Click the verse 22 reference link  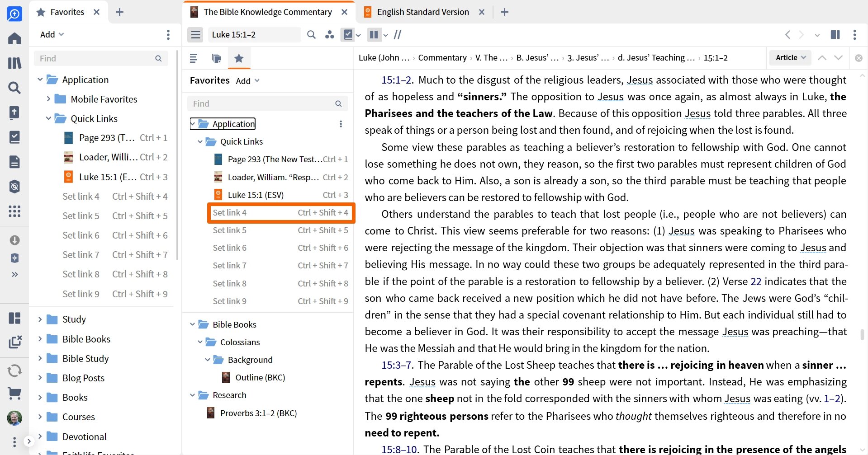(756, 281)
